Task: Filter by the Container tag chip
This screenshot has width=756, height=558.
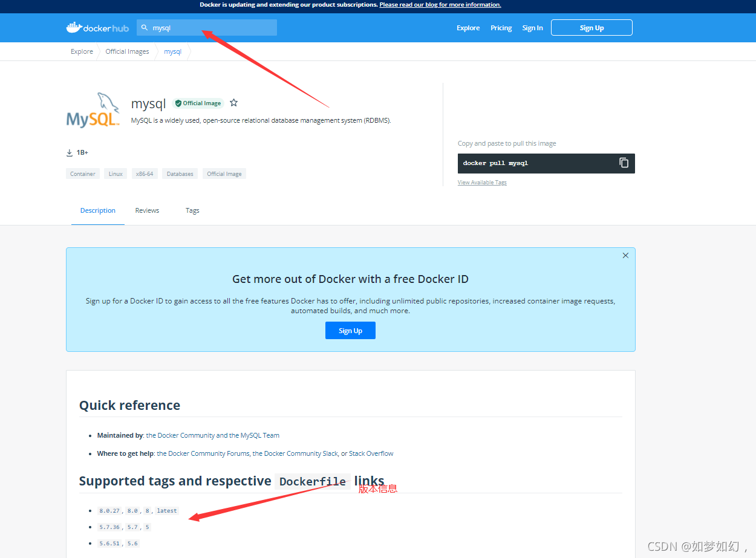Action: [x=83, y=174]
